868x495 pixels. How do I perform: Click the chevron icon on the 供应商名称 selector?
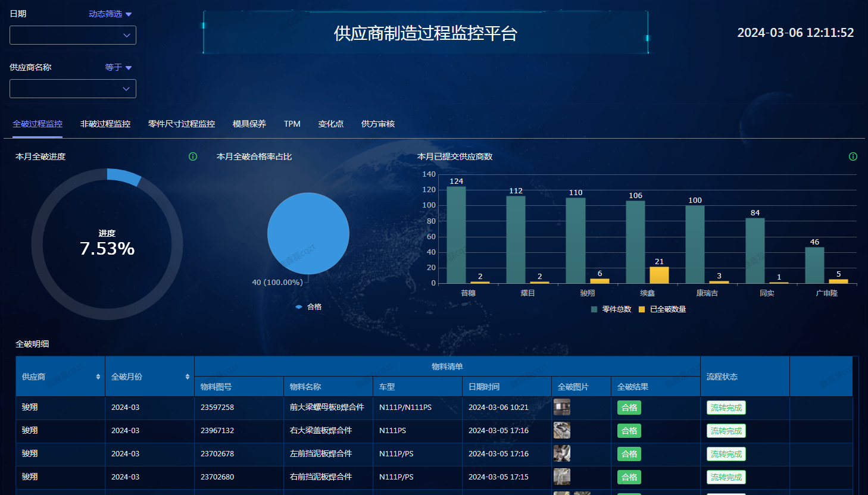(126, 88)
